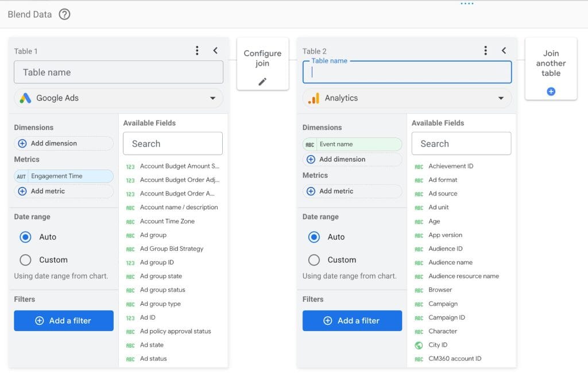Click the Join another table text
Screen dimensions: 588x376
pyautogui.click(x=551, y=63)
